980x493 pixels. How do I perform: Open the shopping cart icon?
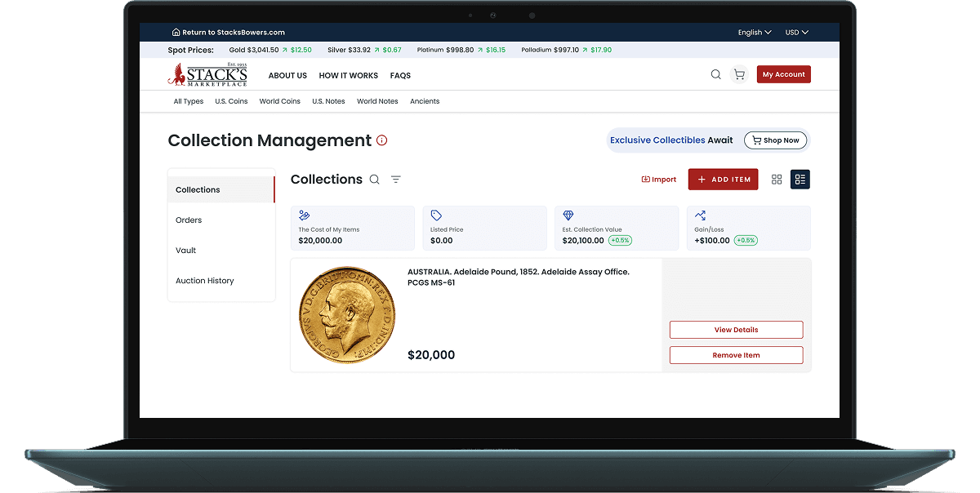pyautogui.click(x=739, y=74)
